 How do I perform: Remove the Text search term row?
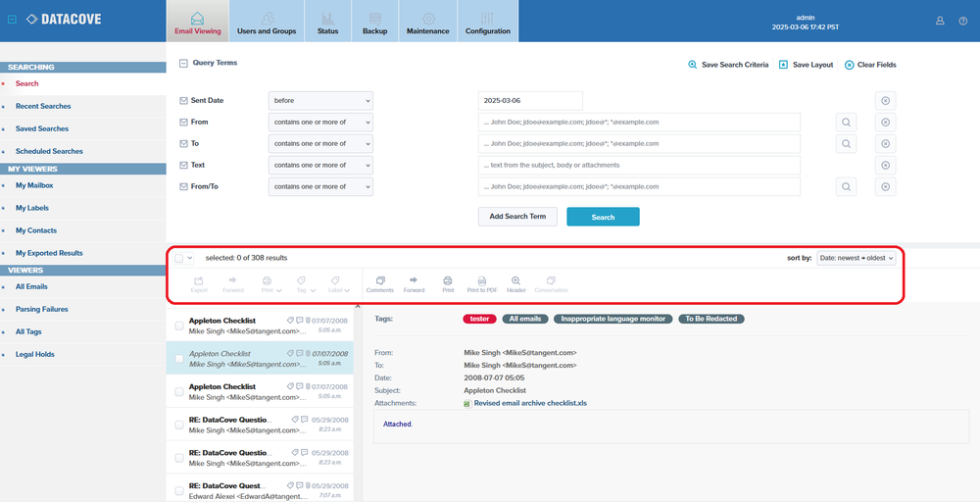[885, 165]
